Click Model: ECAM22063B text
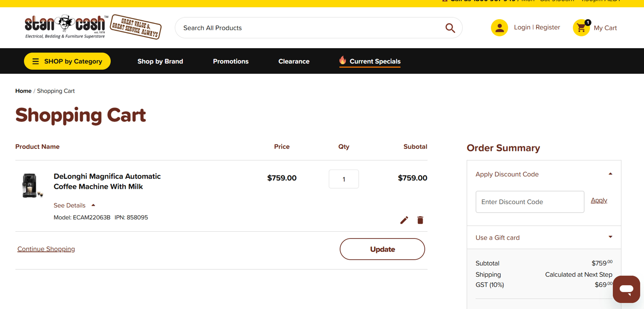 [x=82, y=217]
